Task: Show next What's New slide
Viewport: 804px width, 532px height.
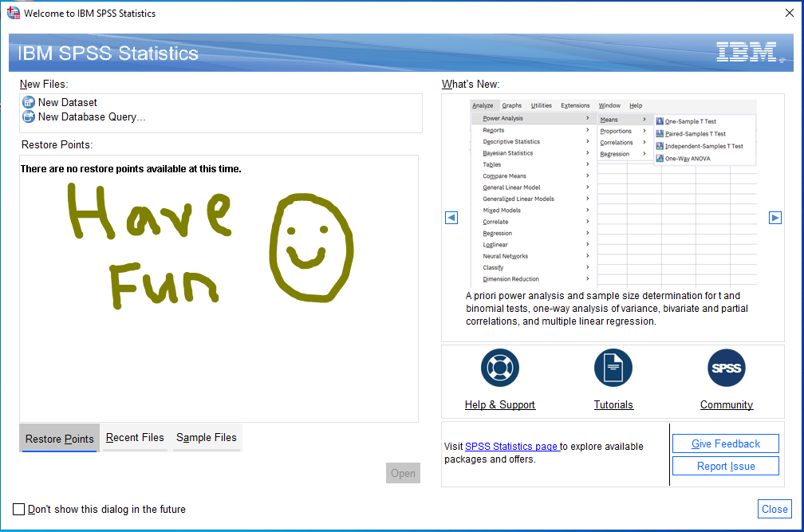Action: [775, 218]
